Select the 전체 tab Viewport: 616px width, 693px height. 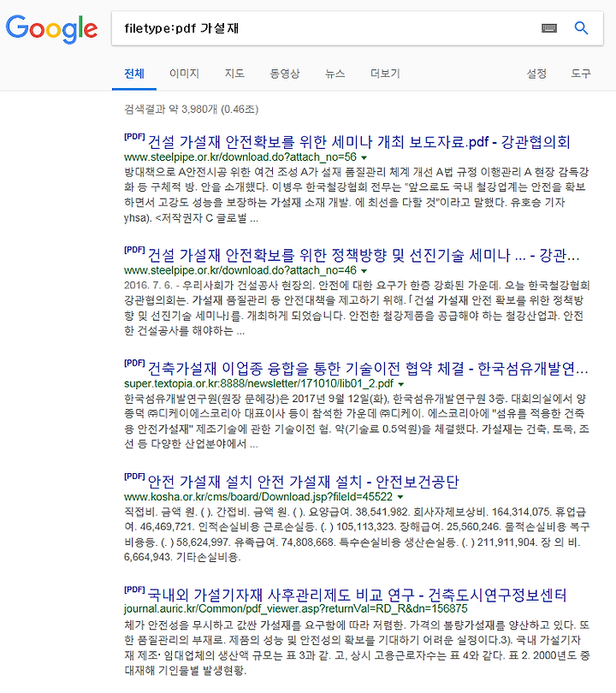(x=134, y=74)
